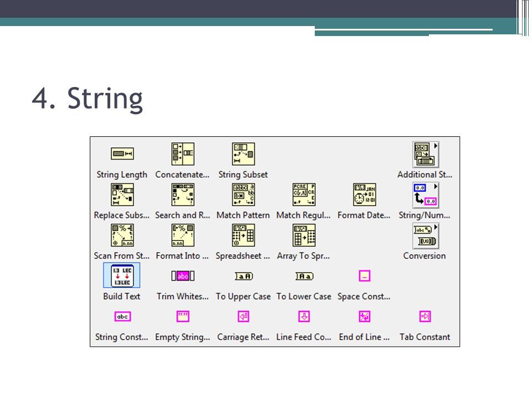Click the Format Into String icon
532x399 pixels.
click(x=182, y=235)
